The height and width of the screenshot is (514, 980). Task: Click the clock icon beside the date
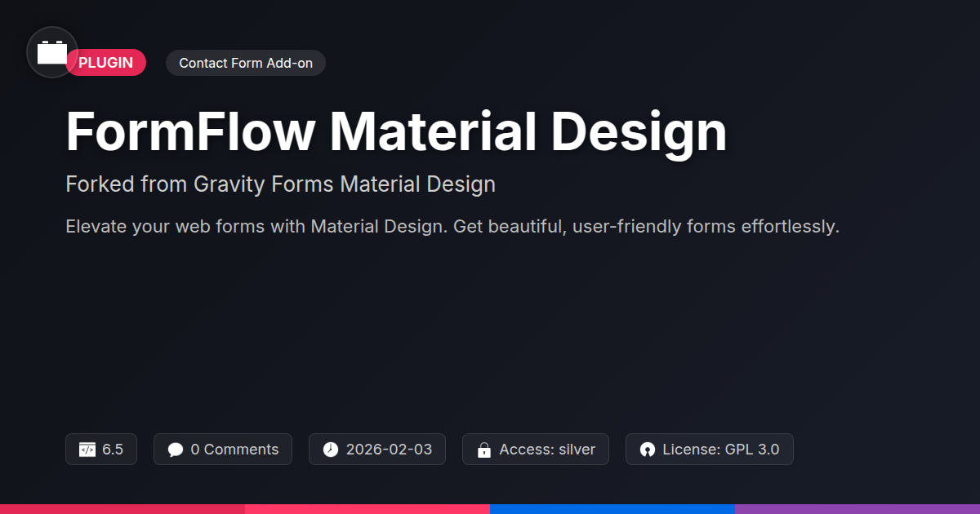pos(331,450)
